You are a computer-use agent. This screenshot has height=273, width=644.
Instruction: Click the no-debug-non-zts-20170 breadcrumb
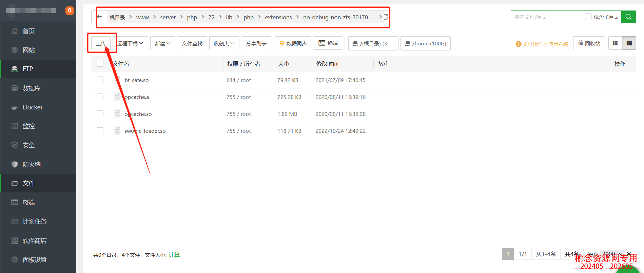tap(338, 17)
